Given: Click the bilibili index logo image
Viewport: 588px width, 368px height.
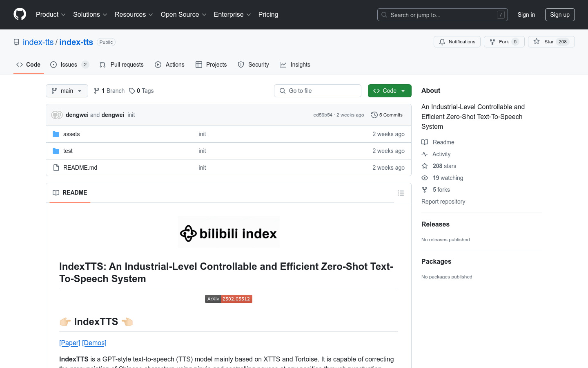Looking at the screenshot, I should tap(229, 232).
